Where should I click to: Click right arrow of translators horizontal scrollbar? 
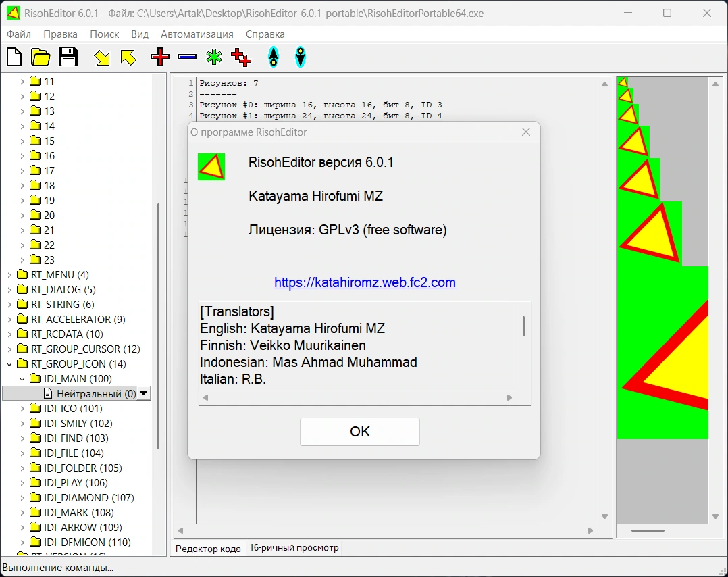[x=509, y=398]
